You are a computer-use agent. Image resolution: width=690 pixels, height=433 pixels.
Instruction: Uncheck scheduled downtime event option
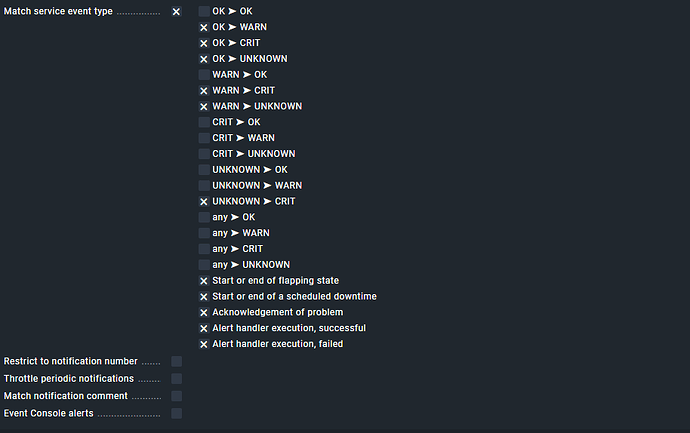pyautogui.click(x=204, y=297)
